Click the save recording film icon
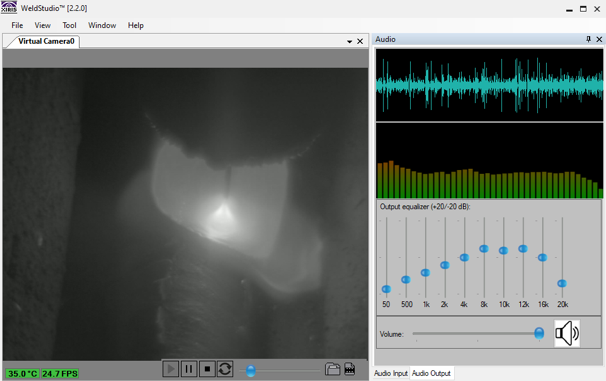 click(x=350, y=369)
